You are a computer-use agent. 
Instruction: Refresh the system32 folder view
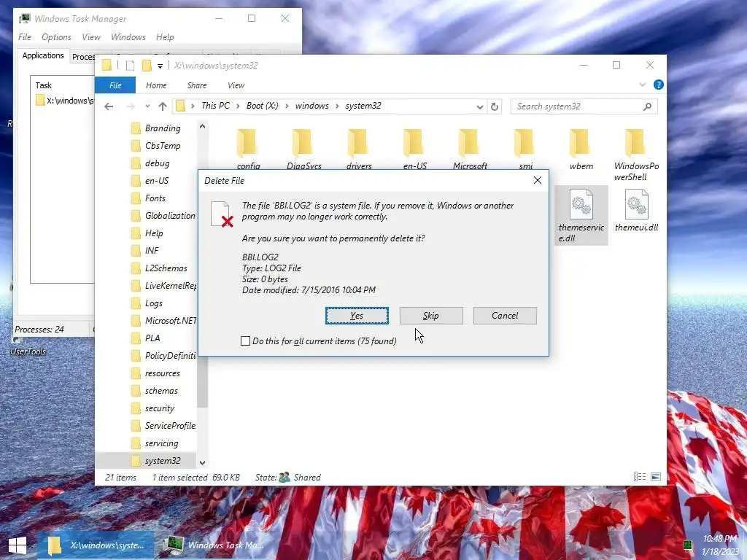(495, 106)
